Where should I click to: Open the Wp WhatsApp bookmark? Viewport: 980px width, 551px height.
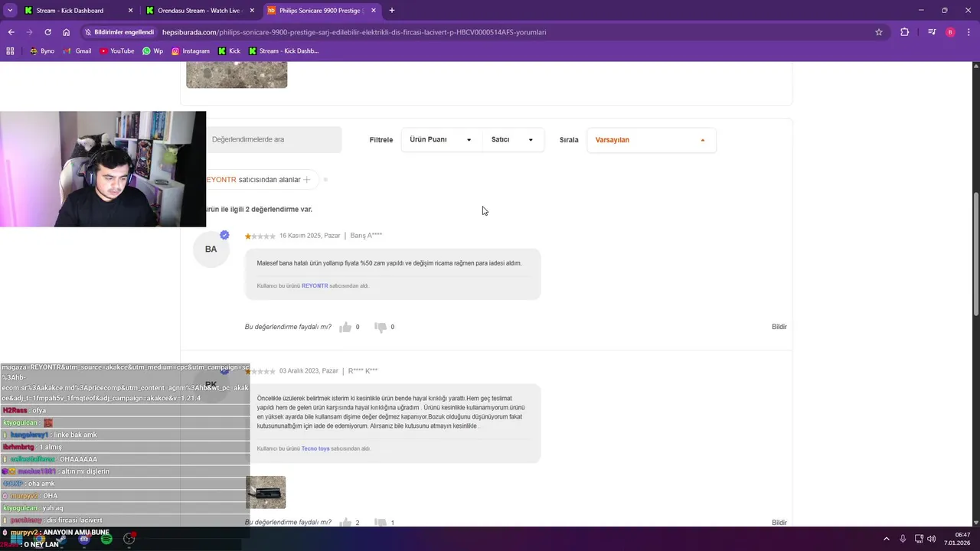point(152,51)
